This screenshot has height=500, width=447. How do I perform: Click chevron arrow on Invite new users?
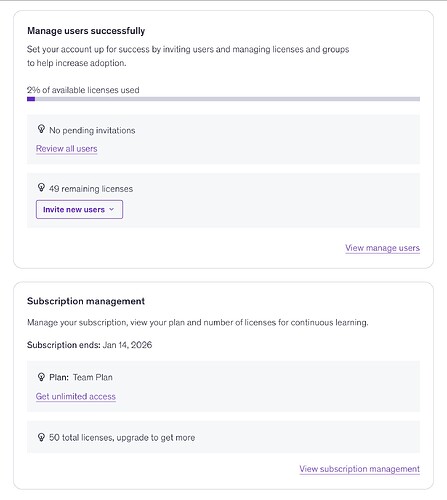pos(112,209)
